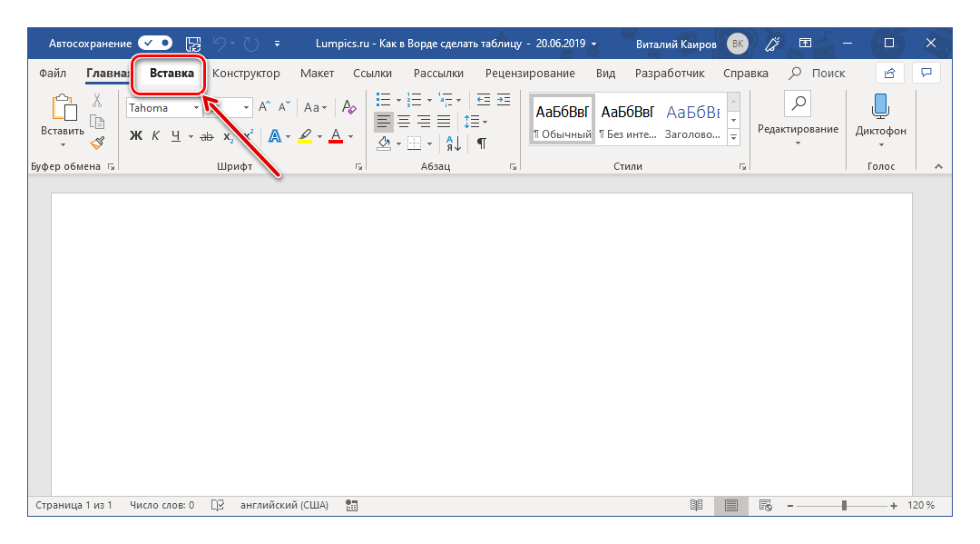Screen dimensions: 980x544
Task: Click the Center alignment icon
Action: tap(404, 121)
